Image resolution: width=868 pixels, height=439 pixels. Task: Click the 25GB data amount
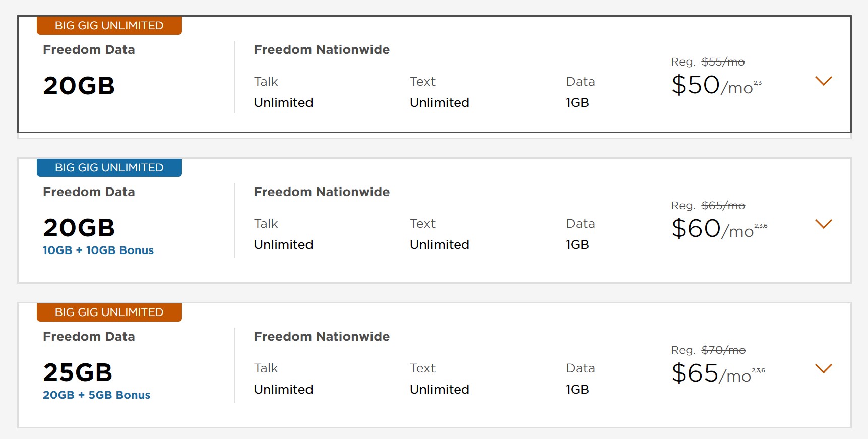(x=78, y=373)
